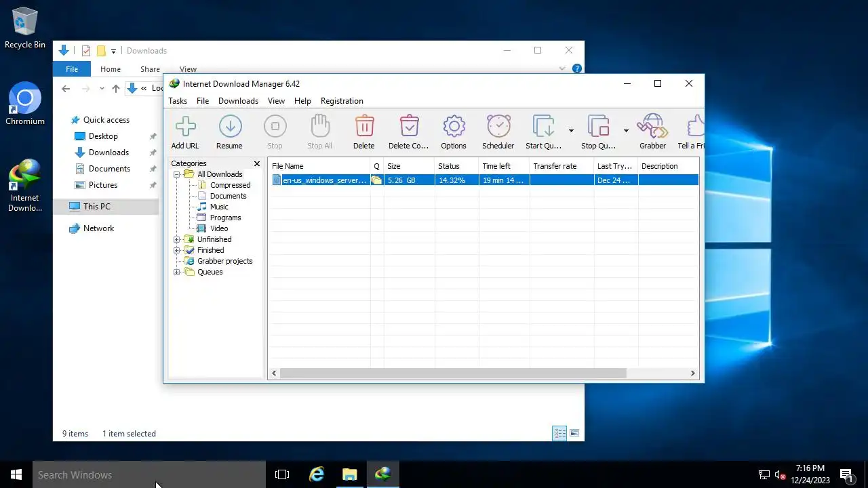Viewport: 868px width, 488px height.
Task: Select This PC in Explorer sidebar
Action: (97, 207)
